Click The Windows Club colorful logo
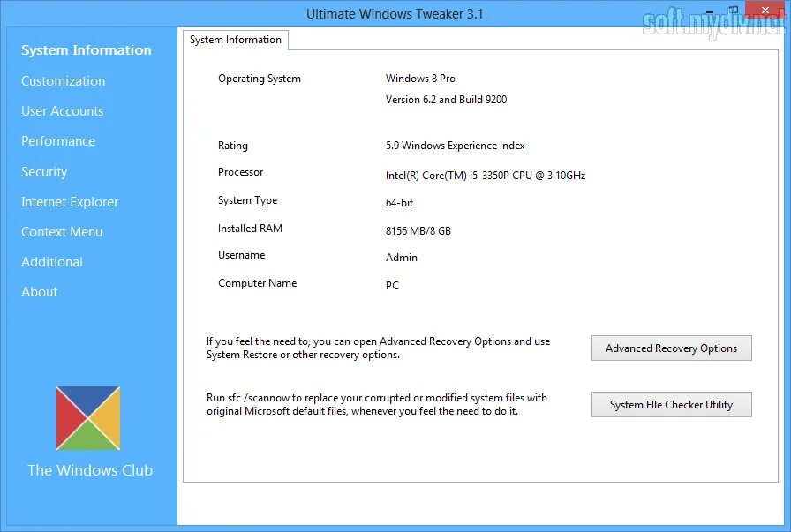This screenshot has width=791, height=532. [x=88, y=418]
